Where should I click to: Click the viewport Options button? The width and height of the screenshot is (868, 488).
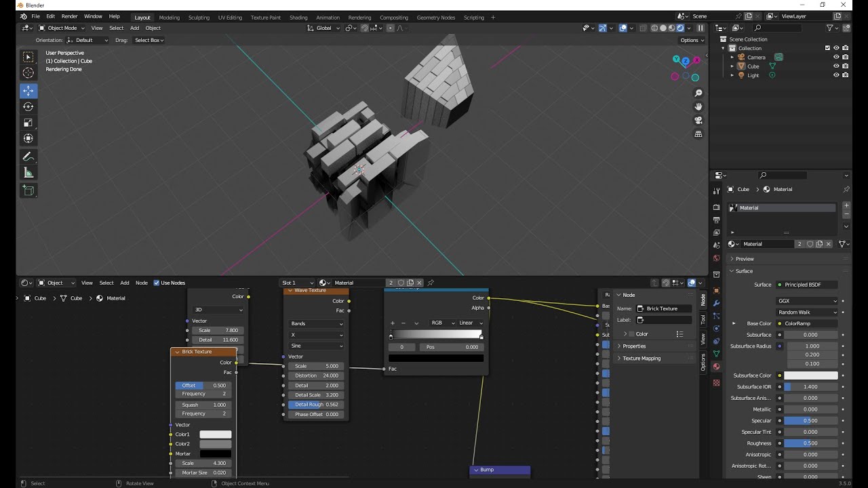pyautogui.click(x=692, y=40)
